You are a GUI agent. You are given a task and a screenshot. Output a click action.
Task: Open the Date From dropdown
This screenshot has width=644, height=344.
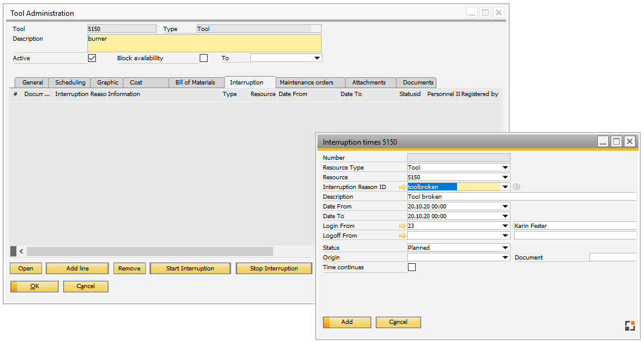point(505,207)
